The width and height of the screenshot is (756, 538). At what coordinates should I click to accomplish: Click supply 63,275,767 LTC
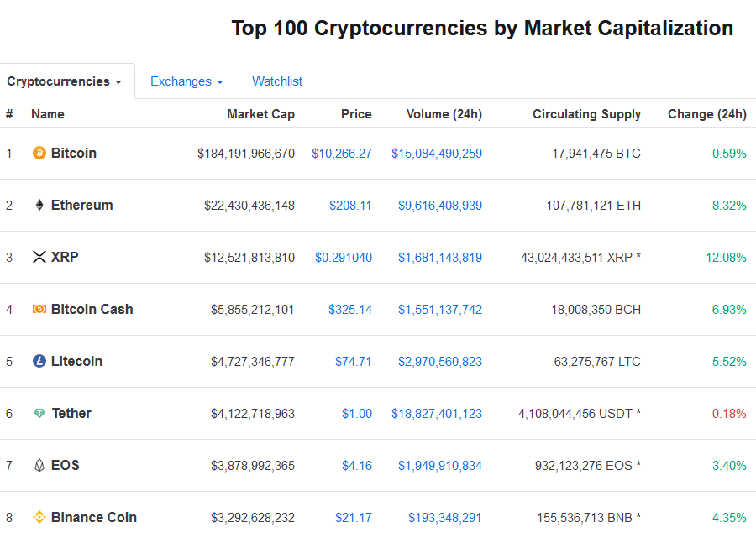tap(597, 362)
